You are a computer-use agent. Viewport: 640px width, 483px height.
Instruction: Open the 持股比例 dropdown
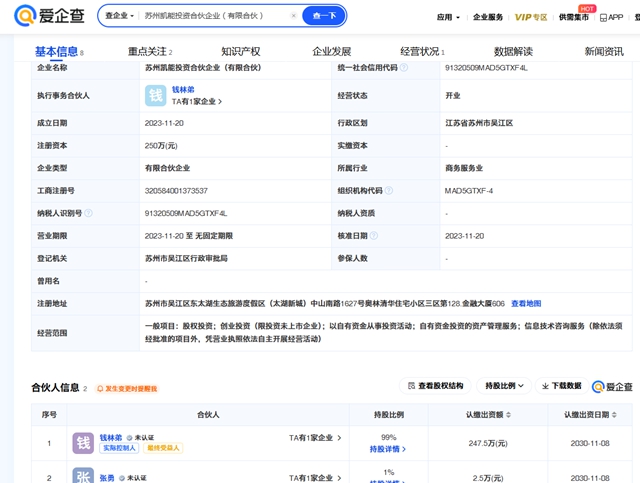[x=504, y=386]
